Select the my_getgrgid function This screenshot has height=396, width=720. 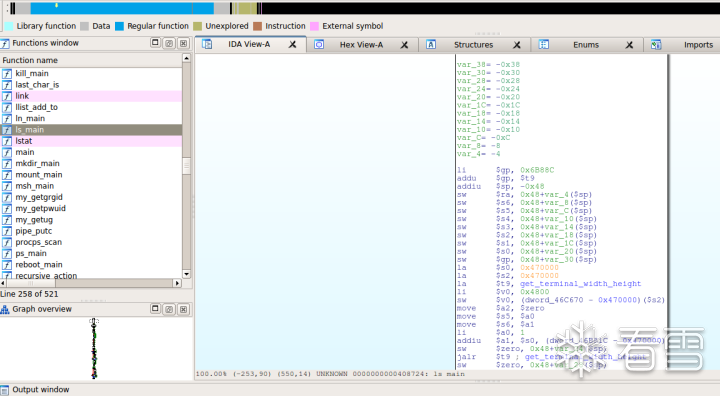pos(91,197)
